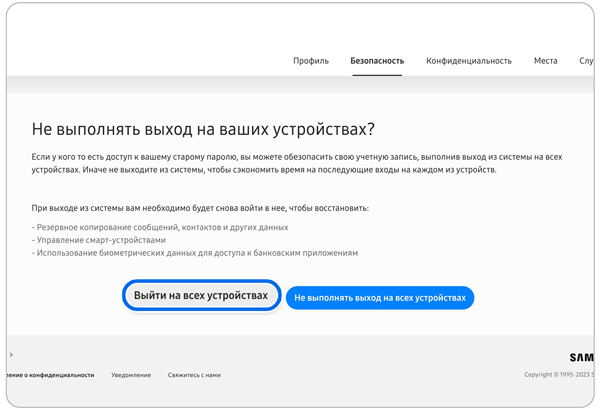Open the Профиль tab

pos(311,61)
